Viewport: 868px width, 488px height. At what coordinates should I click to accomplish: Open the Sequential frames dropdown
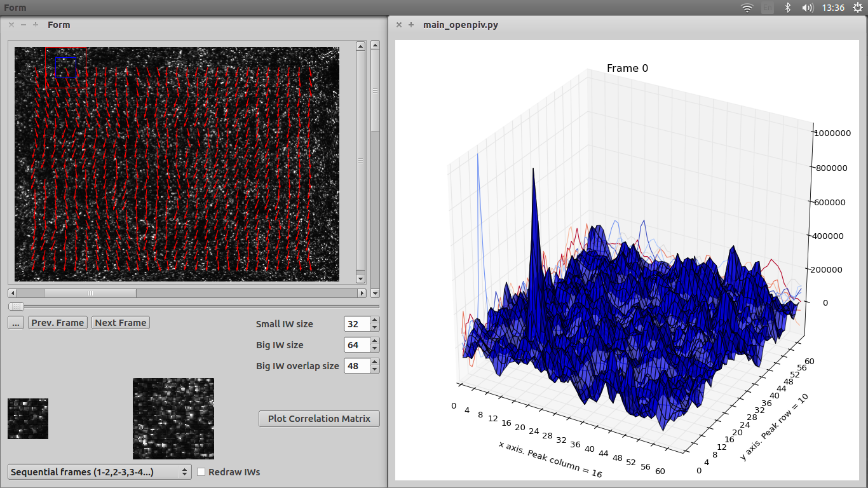pyautogui.click(x=100, y=472)
